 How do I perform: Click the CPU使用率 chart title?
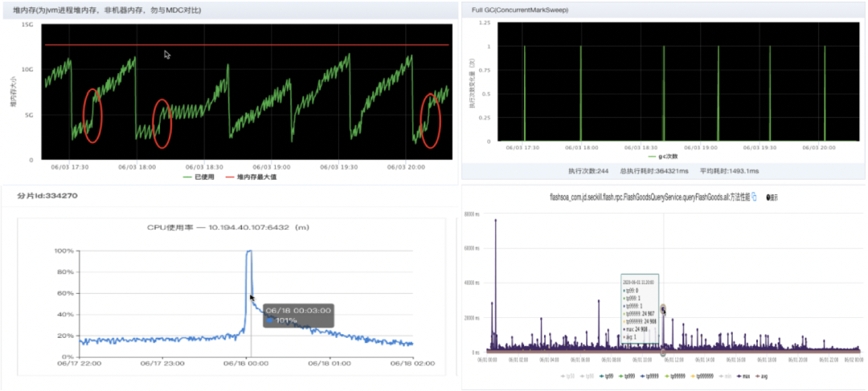point(230,228)
